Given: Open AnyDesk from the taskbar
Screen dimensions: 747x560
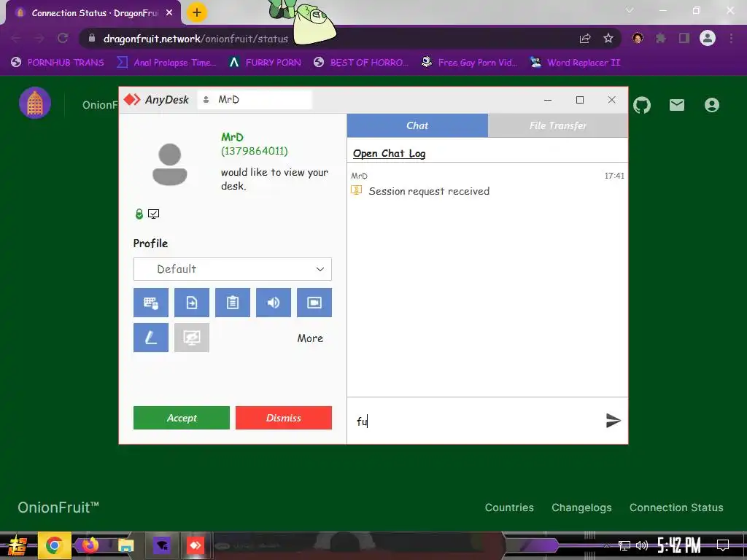Looking at the screenshot, I should click(196, 545).
